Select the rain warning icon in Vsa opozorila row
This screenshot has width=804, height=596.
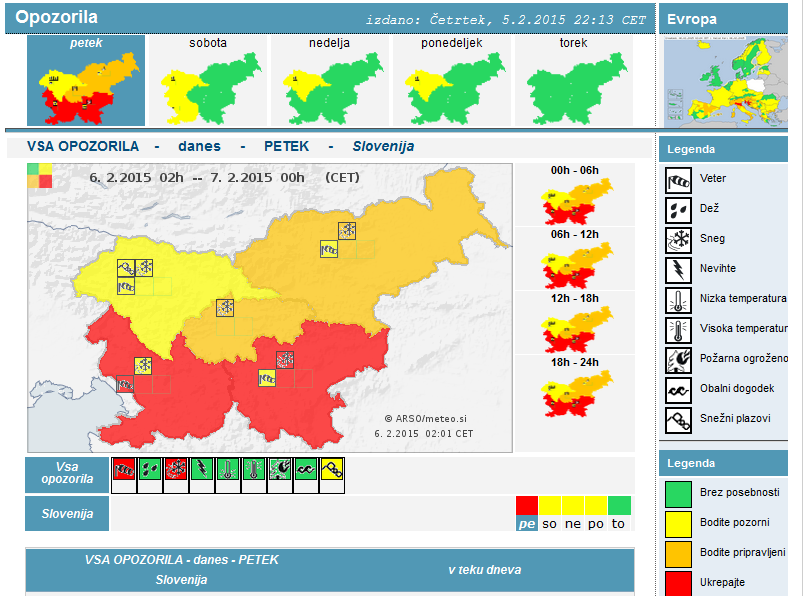pyautogui.click(x=149, y=469)
